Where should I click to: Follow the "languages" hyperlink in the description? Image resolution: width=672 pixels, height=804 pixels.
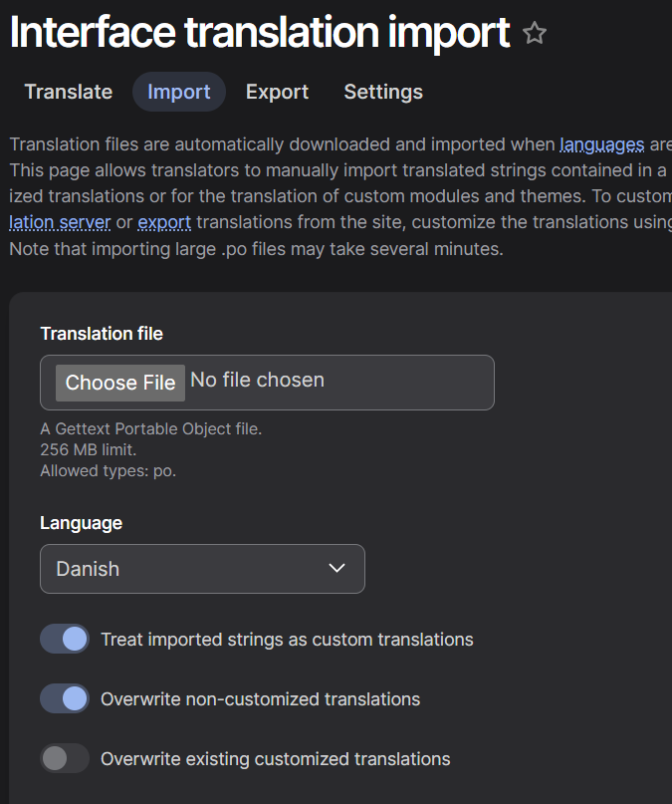coord(601,144)
